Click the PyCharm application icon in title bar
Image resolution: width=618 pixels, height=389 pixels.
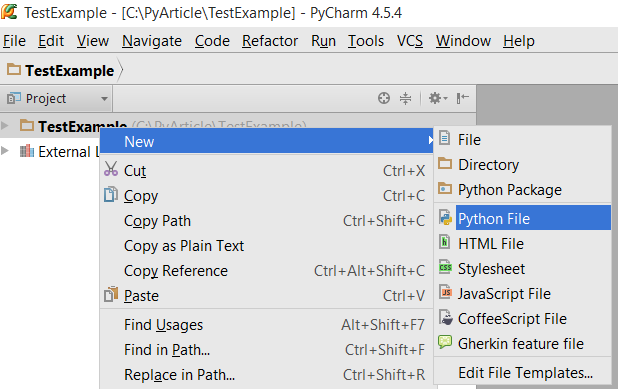pos(9,12)
